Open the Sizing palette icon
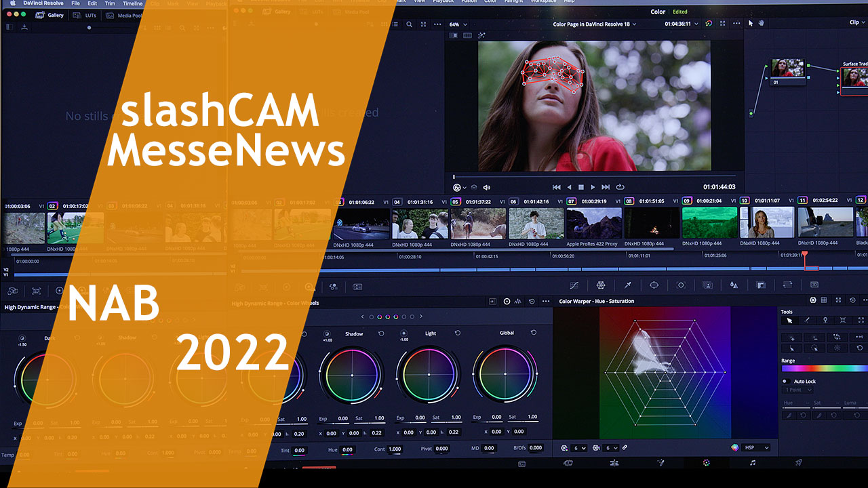The width and height of the screenshot is (868, 488). [x=787, y=285]
